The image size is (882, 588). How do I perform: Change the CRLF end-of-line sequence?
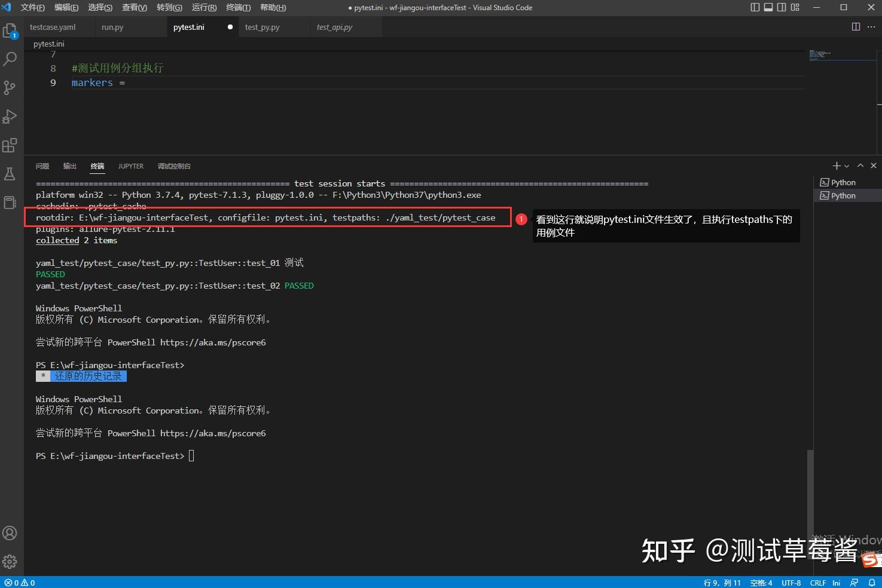pyautogui.click(x=818, y=583)
